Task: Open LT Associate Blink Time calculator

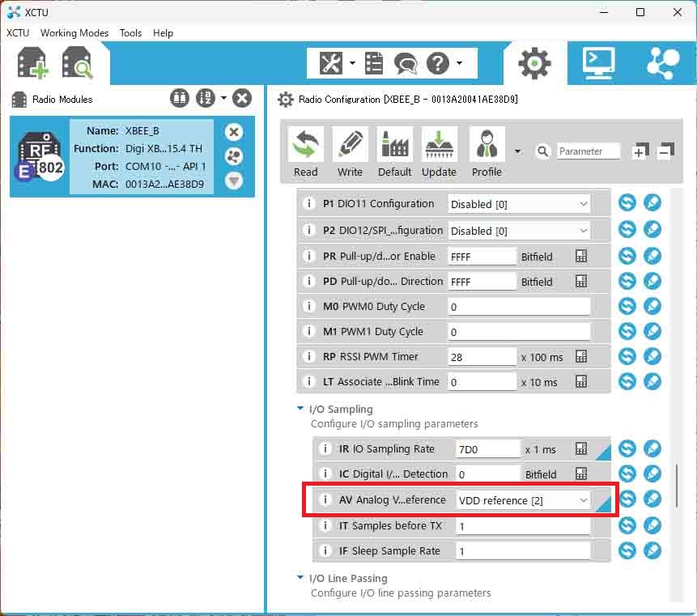Action: click(x=581, y=382)
